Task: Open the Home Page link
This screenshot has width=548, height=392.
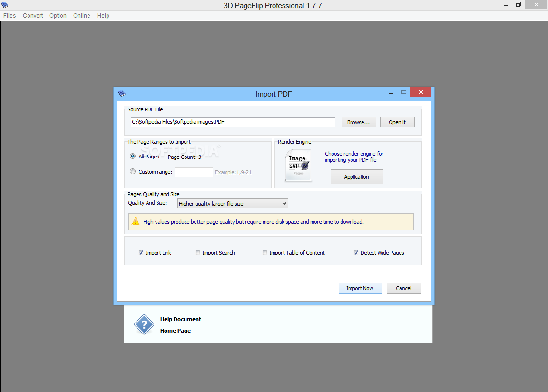Action: tap(176, 331)
